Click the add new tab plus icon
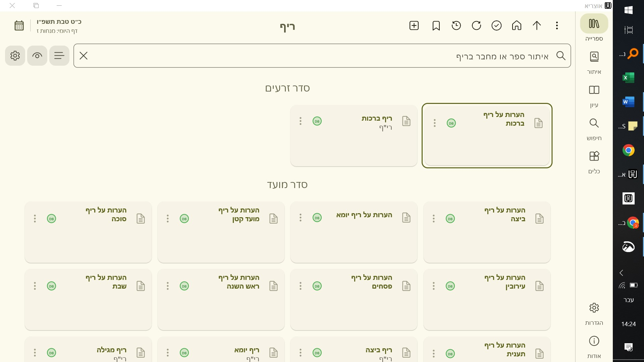Screen dimensions: 644x362 [x=414, y=26]
